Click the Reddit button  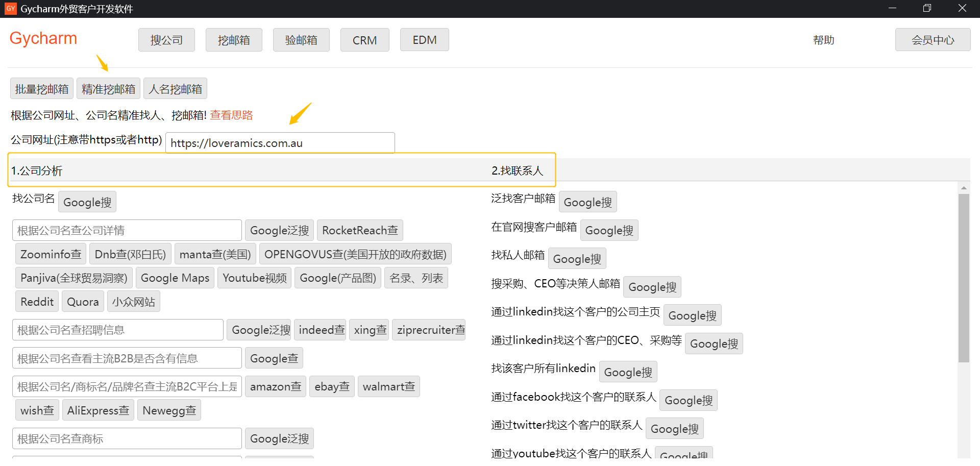click(37, 302)
